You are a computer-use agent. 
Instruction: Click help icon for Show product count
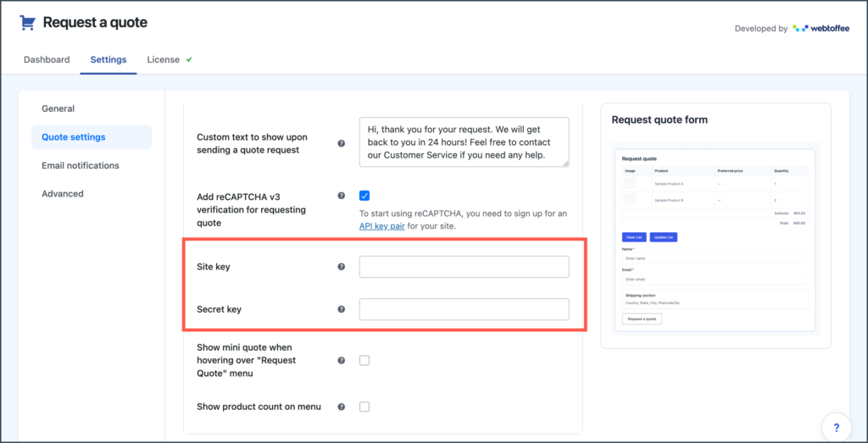tap(342, 407)
